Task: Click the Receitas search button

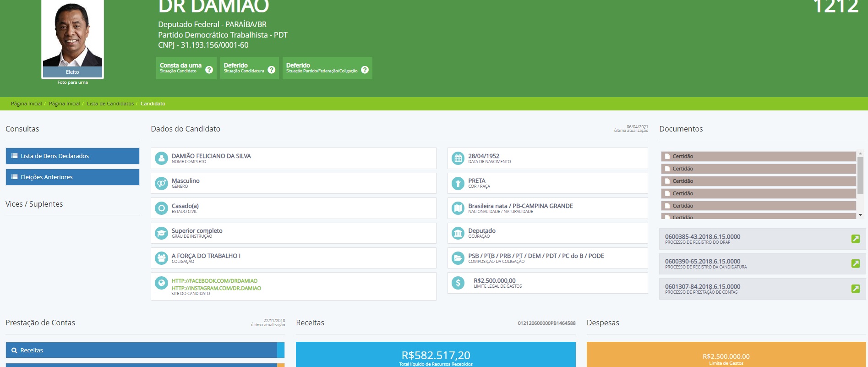Action: click(141, 350)
